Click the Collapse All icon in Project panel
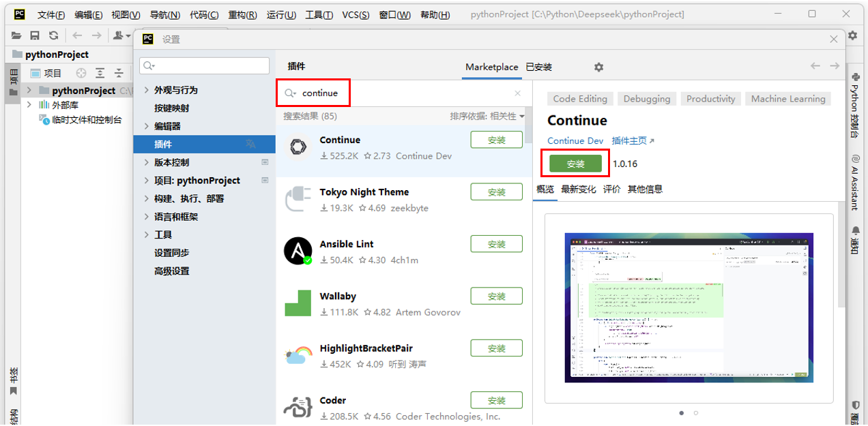The height and width of the screenshot is (426, 868). 119,73
